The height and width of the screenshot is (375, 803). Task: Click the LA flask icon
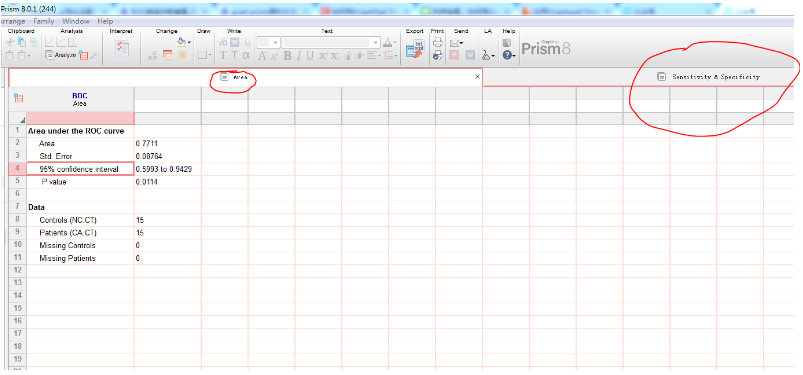click(x=487, y=55)
